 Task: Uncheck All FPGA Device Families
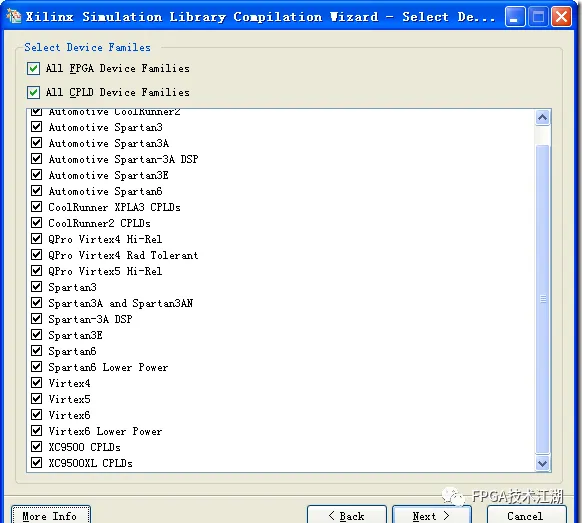(33, 69)
